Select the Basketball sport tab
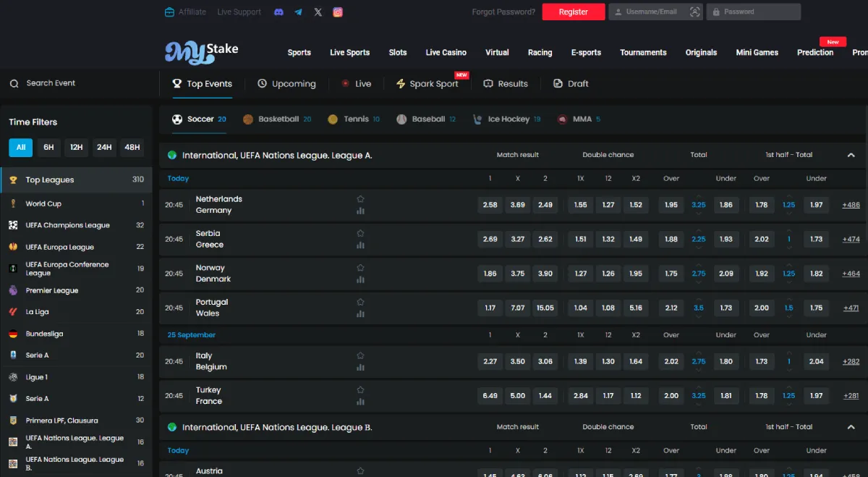 277,119
